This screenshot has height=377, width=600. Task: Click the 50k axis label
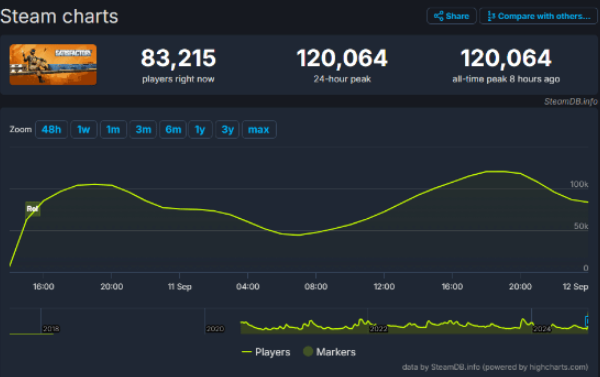581,226
